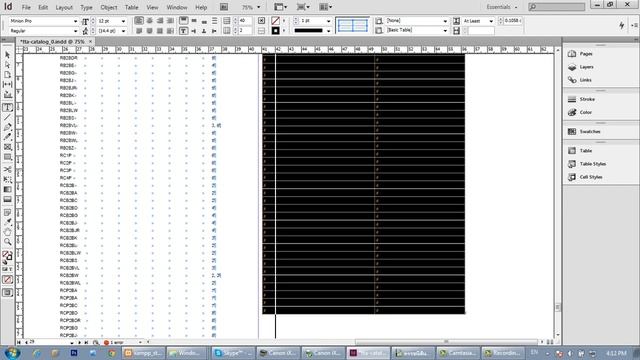Open the [None] cell style dropdown
Screen dimensions: 640x360
click(x=445, y=21)
